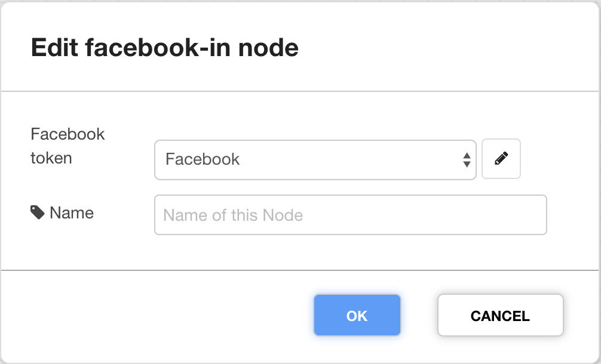
Task: Click the selector arrows on the Facebook field
Action: 466,159
